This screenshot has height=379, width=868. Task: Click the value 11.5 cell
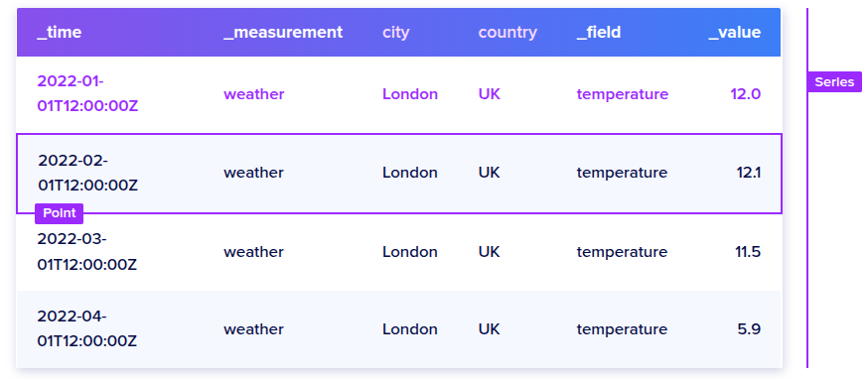748,252
